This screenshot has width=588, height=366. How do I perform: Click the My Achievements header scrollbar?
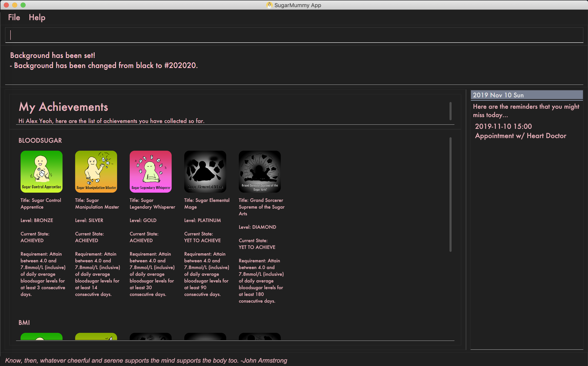point(450,111)
